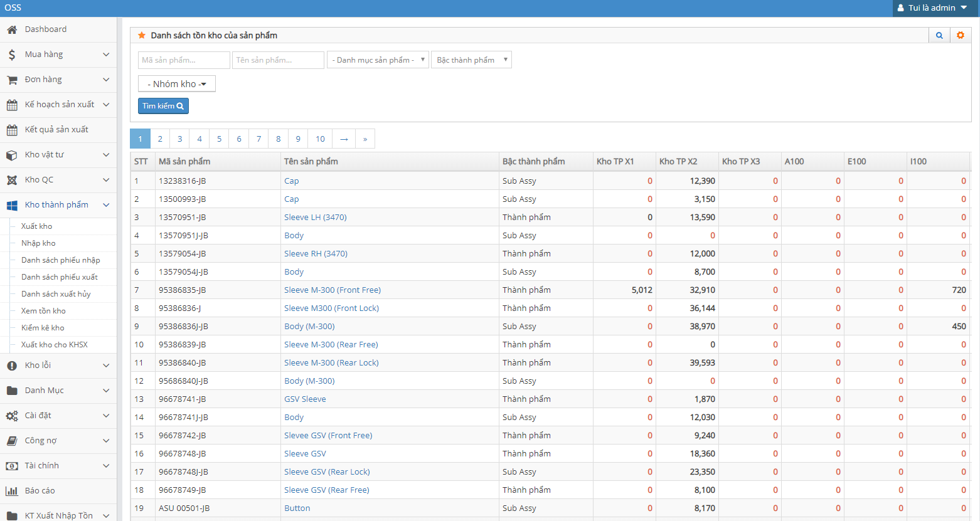The height and width of the screenshot is (521, 980).
Task: Open the Danh mục sản phẩm dropdown
Action: point(378,60)
